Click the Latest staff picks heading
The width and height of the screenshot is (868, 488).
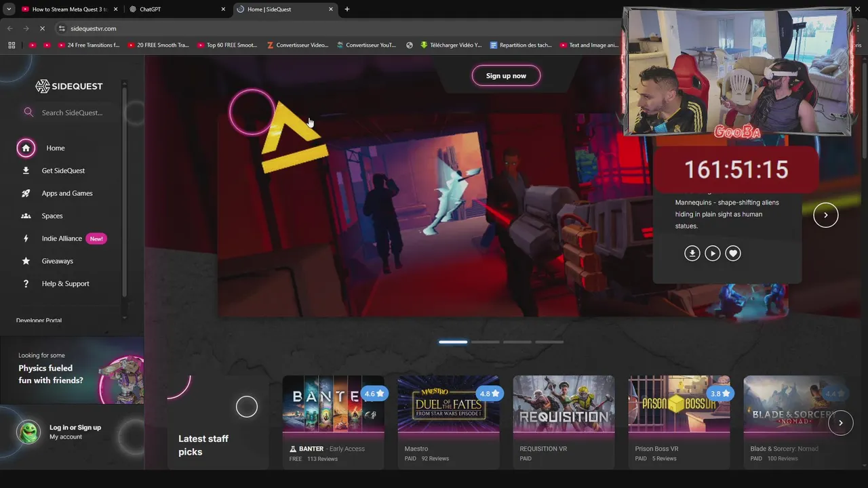click(203, 445)
